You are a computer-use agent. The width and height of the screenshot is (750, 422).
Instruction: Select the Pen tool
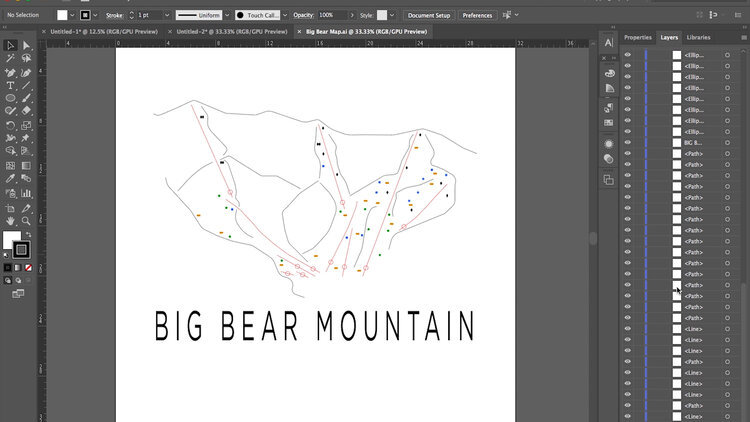(x=10, y=73)
